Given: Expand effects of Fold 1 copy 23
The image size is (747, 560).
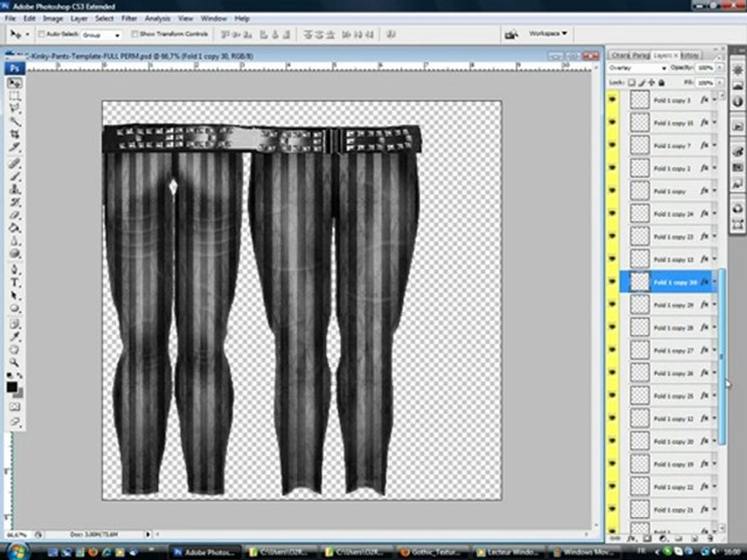Looking at the screenshot, I should (x=714, y=236).
